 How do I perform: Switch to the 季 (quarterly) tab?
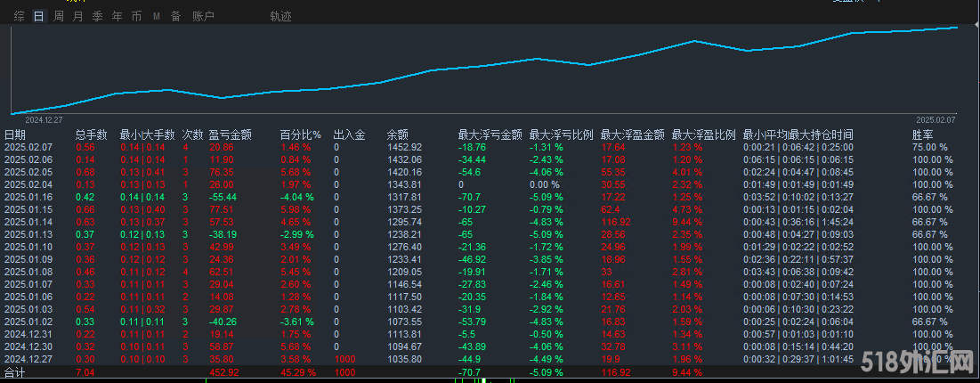[98, 16]
